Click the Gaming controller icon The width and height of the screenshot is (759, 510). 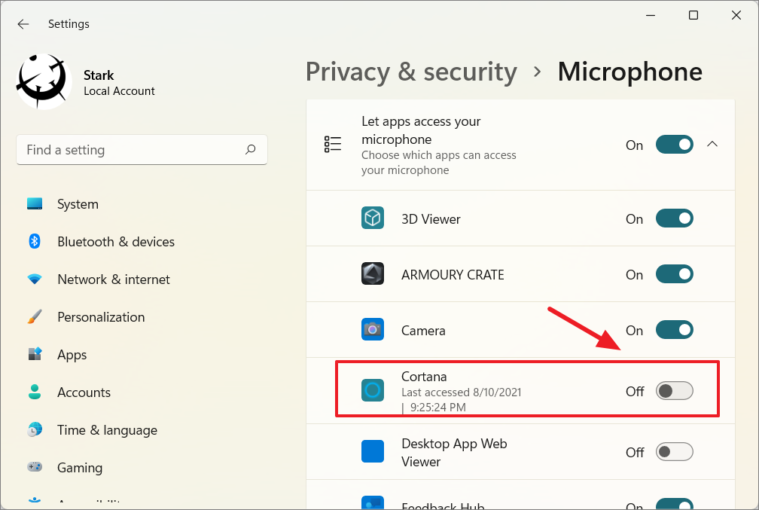click(34, 467)
